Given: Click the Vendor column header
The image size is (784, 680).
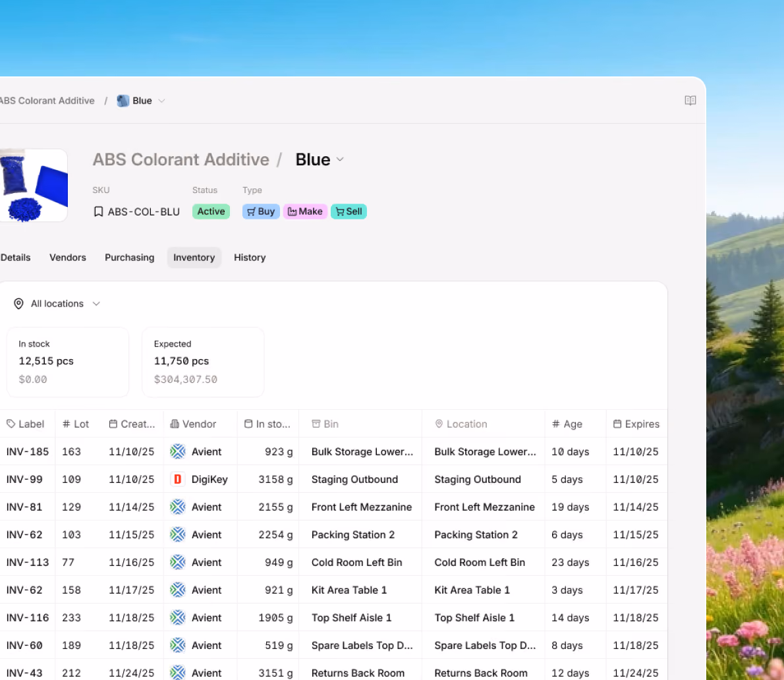Looking at the screenshot, I should pyautogui.click(x=193, y=424).
